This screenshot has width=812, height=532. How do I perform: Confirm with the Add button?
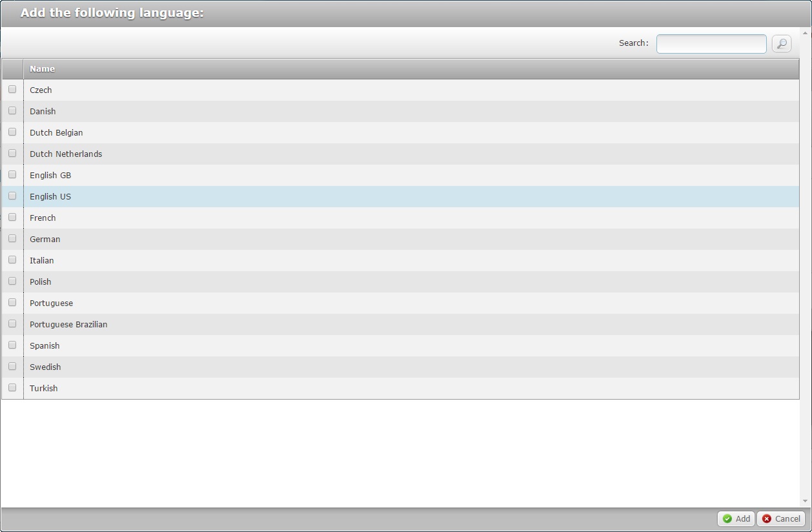[x=736, y=518]
